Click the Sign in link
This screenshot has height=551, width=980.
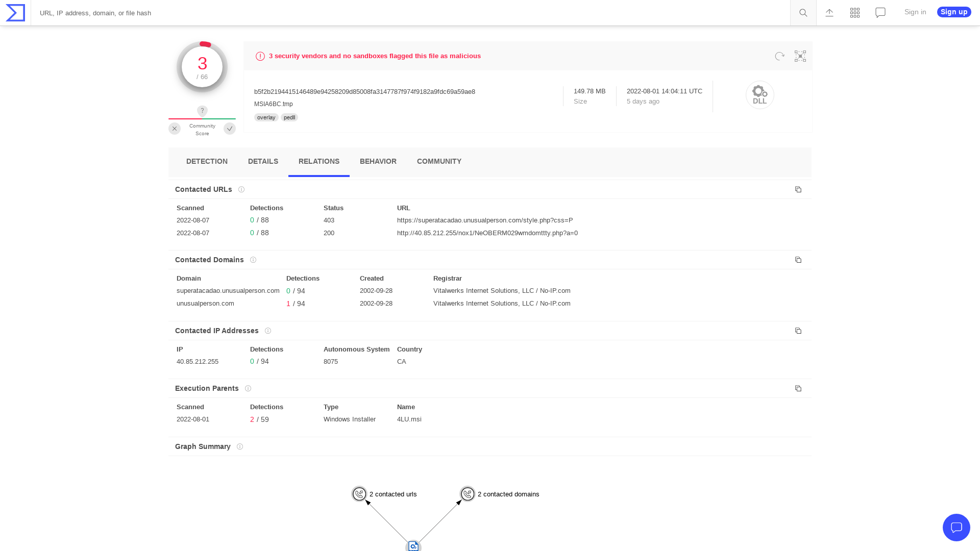point(915,12)
